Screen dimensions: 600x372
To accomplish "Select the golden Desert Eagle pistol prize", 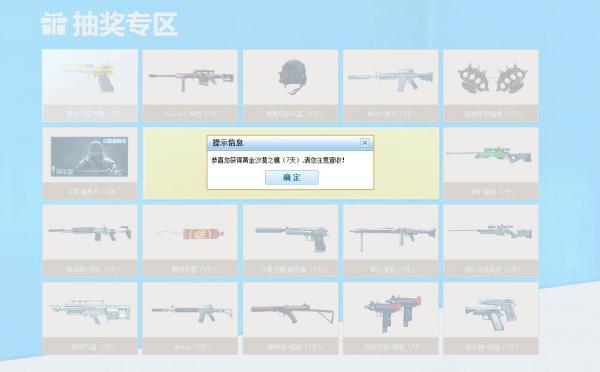I will pyautogui.click(x=90, y=85).
